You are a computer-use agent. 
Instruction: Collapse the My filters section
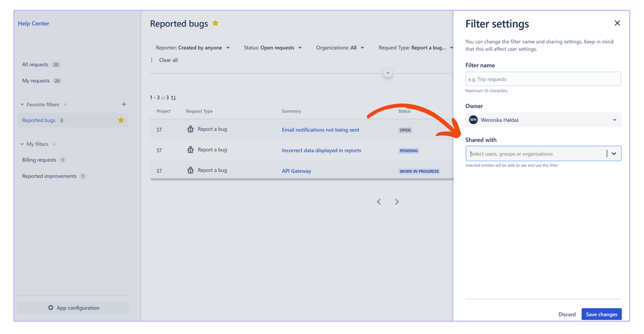click(22, 144)
